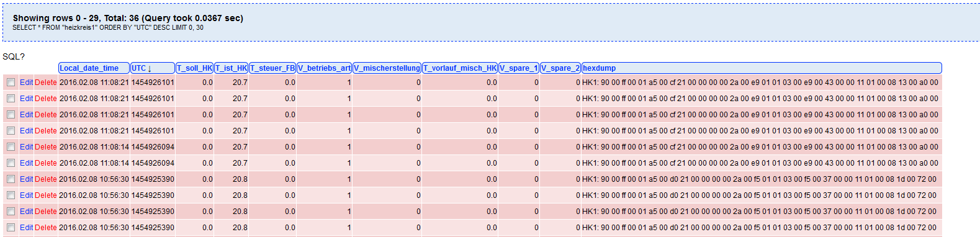Viewport: 980px width, 237px height.
Task: Click UTC value 1454925390 in first 10:56:30 row
Action: coord(153,179)
